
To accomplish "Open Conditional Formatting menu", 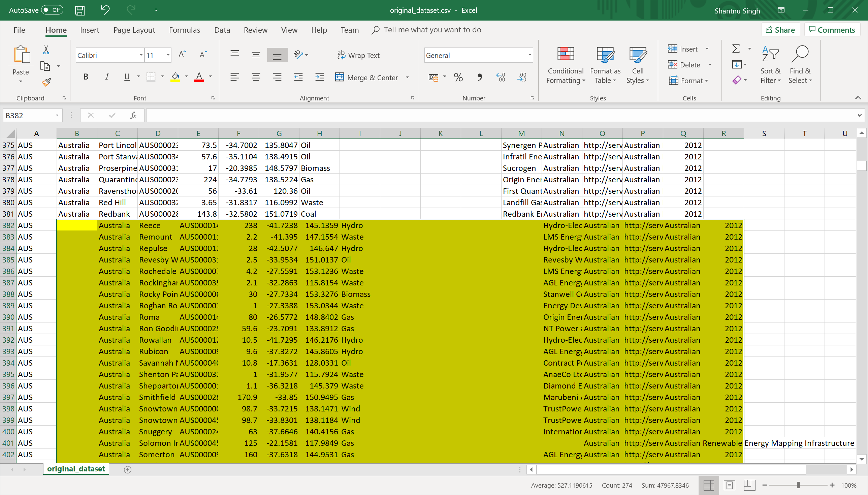I will pyautogui.click(x=565, y=65).
